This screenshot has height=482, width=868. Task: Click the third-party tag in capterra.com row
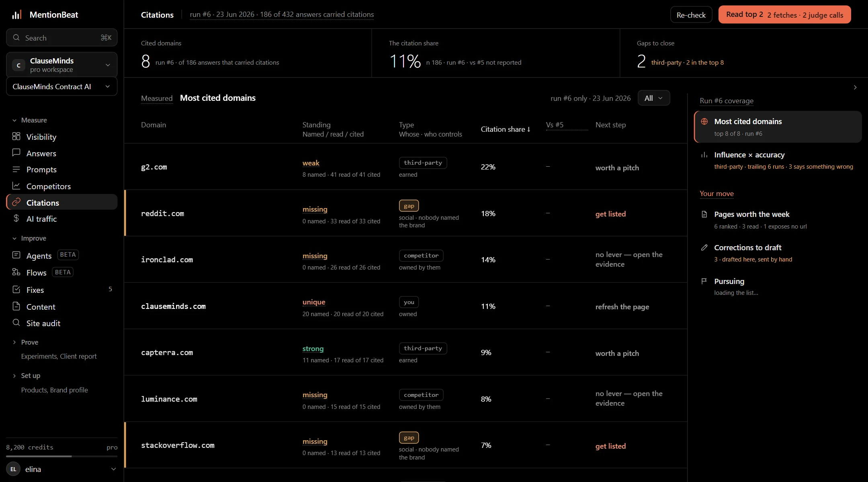(x=423, y=348)
